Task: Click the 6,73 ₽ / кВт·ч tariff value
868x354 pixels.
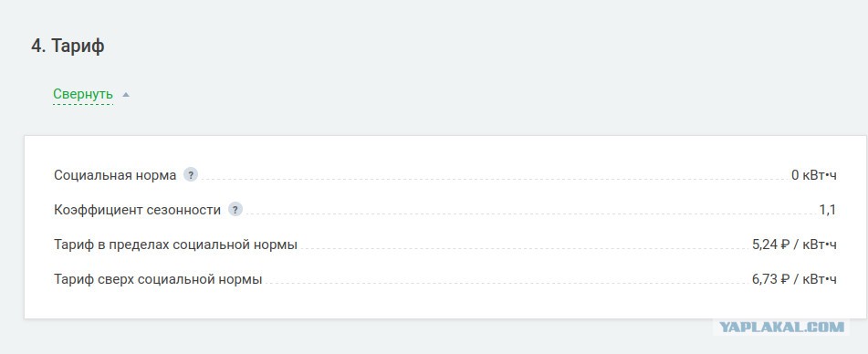Action: click(794, 279)
